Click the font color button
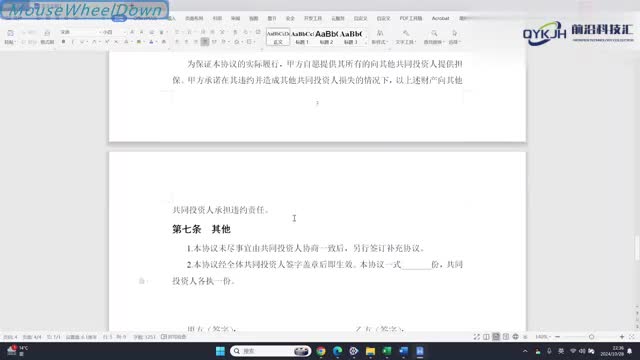 151,42
